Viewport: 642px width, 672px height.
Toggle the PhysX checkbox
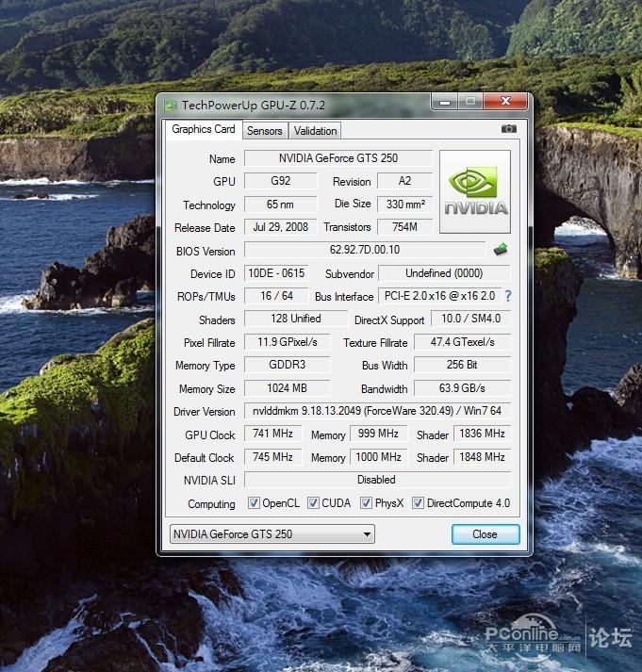click(366, 502)
